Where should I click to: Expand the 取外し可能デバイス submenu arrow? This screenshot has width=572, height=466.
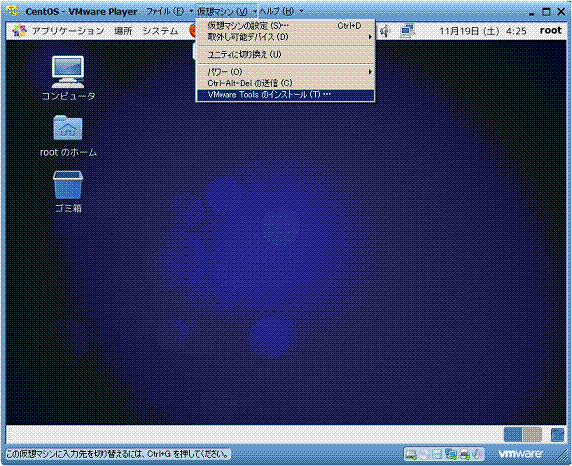370,37
